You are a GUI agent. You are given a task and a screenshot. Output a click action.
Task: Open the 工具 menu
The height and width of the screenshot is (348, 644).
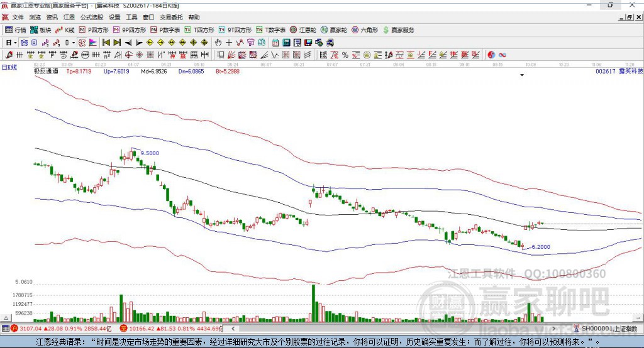click(131, 17)
